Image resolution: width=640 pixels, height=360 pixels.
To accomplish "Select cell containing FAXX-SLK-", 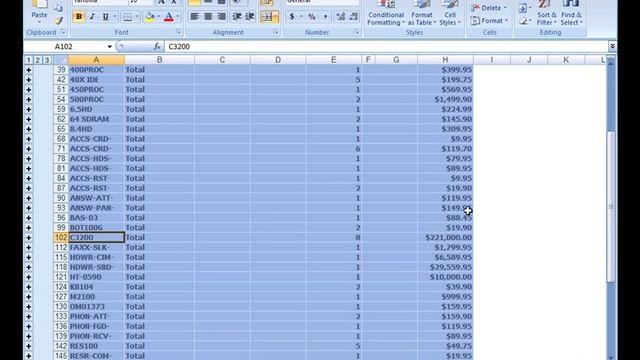I will [x=96, y=247].
